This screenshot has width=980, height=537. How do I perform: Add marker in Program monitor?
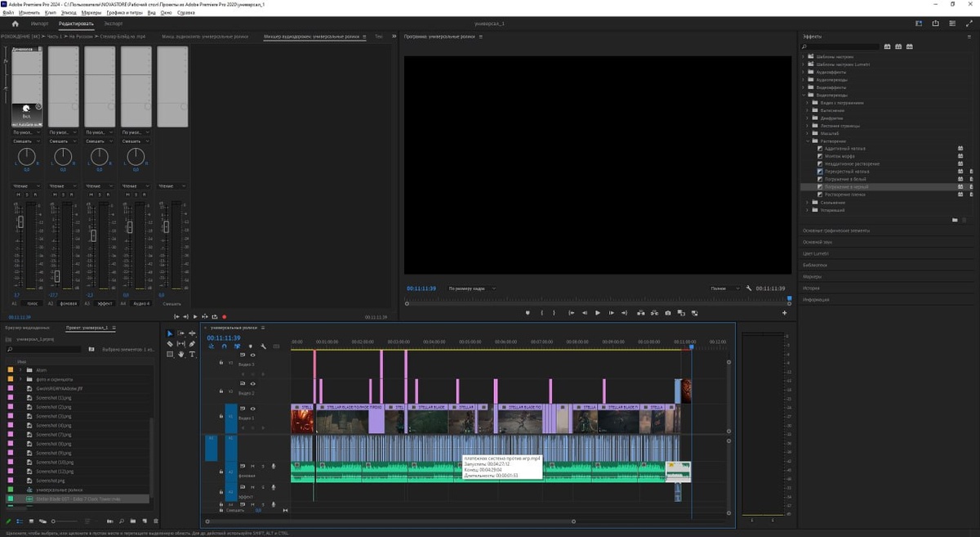528,312
